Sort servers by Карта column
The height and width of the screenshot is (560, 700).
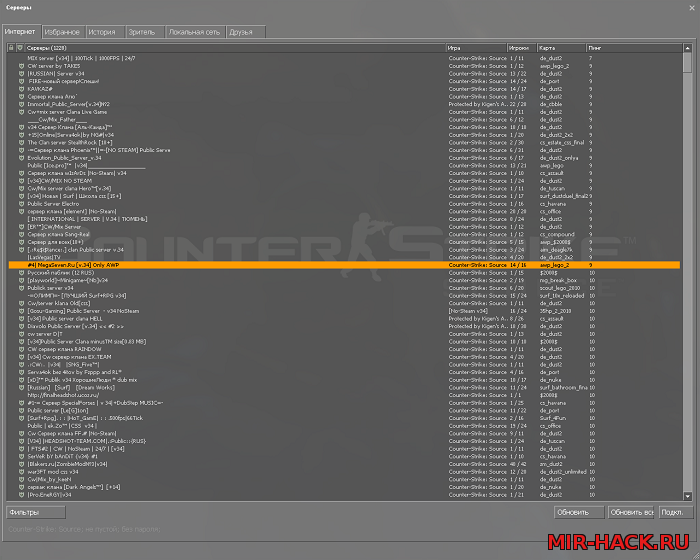pos(561,47)
